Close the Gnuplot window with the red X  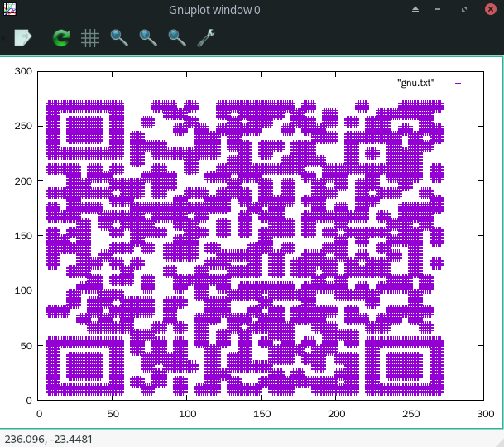491,9
